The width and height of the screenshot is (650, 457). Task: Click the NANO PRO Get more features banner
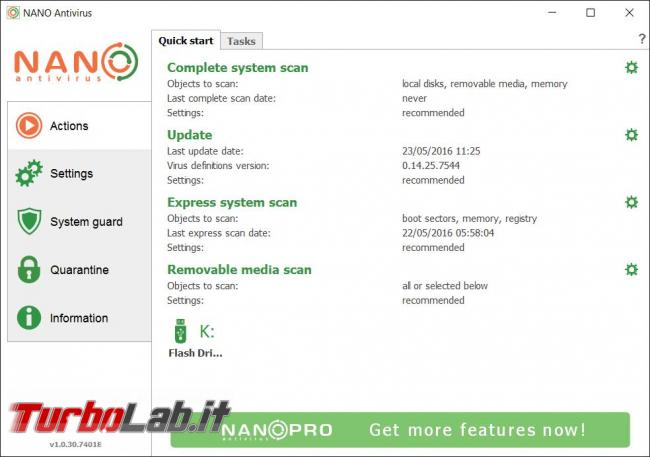click(x=400, y=430)
